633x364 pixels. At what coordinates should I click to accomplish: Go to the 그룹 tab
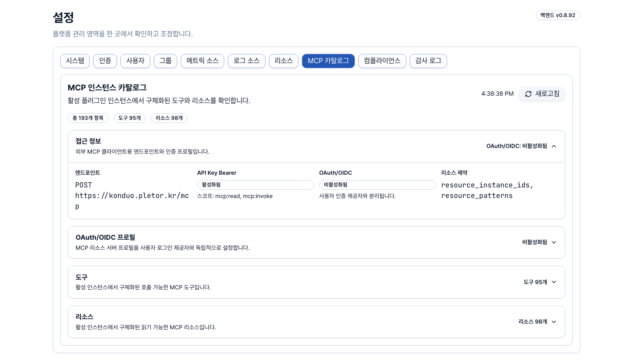tap(165, 61)
